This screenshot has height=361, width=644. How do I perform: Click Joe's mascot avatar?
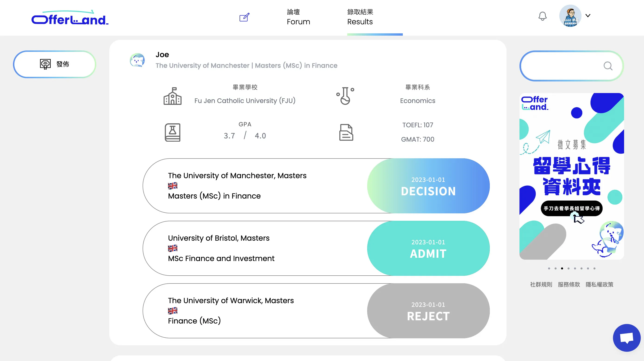point(137,60)
